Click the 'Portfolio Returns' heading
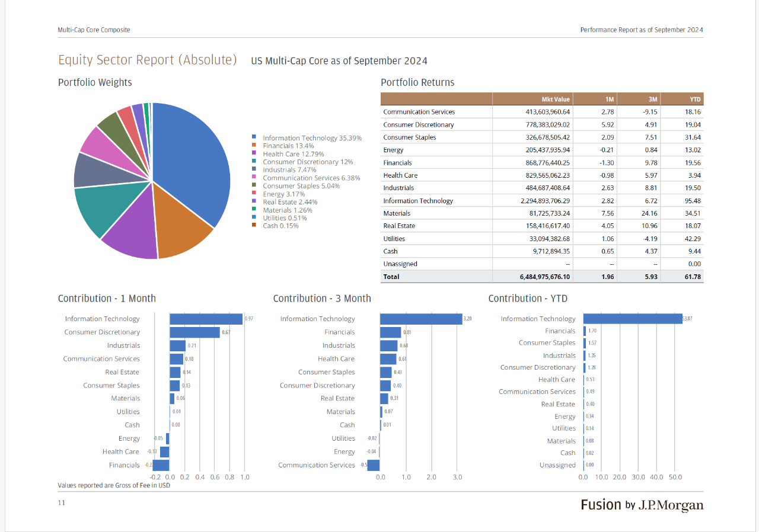The image size is (759, 532). [x=417, y=82]
